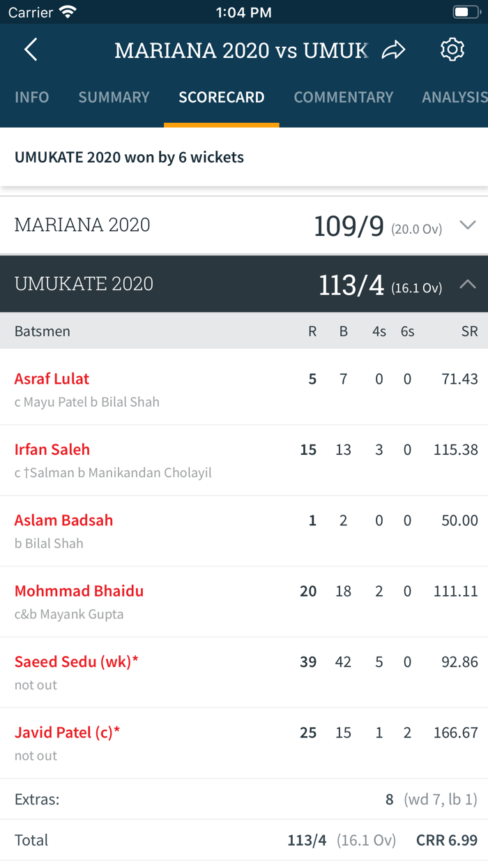
Task: Open MARIANA 2020 109/9 innings row
Action: [x=244, y=225]
